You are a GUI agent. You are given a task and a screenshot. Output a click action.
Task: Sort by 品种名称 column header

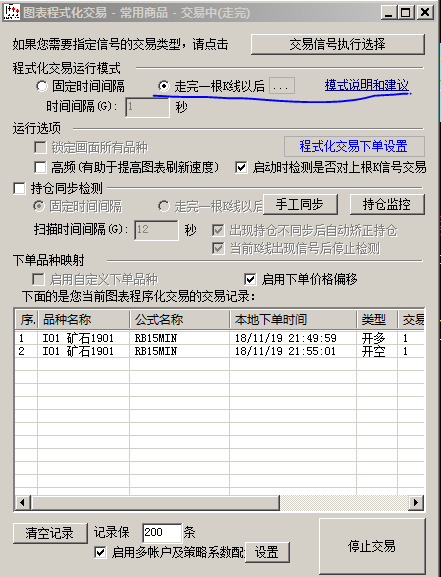(84, 320)
